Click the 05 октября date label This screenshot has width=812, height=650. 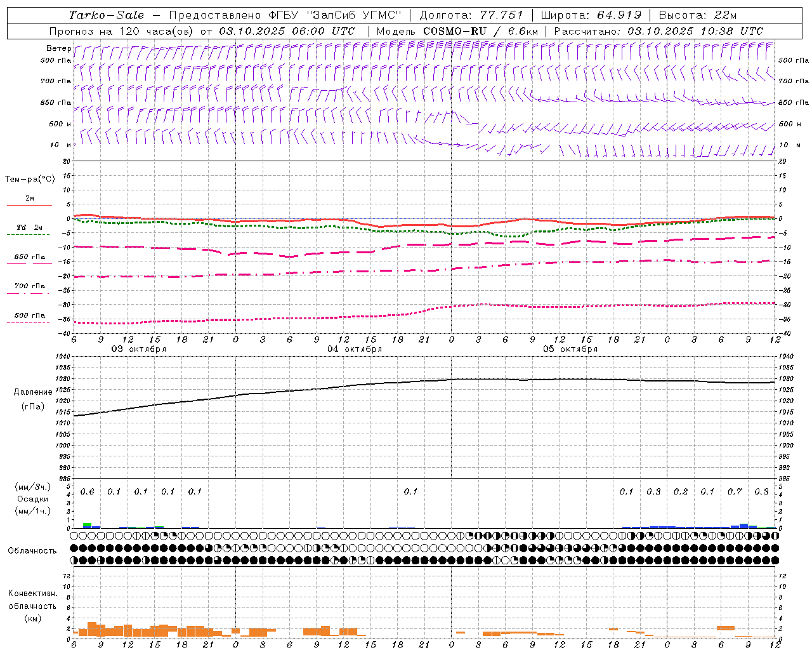pyautogui.click(x=570, y=349)
